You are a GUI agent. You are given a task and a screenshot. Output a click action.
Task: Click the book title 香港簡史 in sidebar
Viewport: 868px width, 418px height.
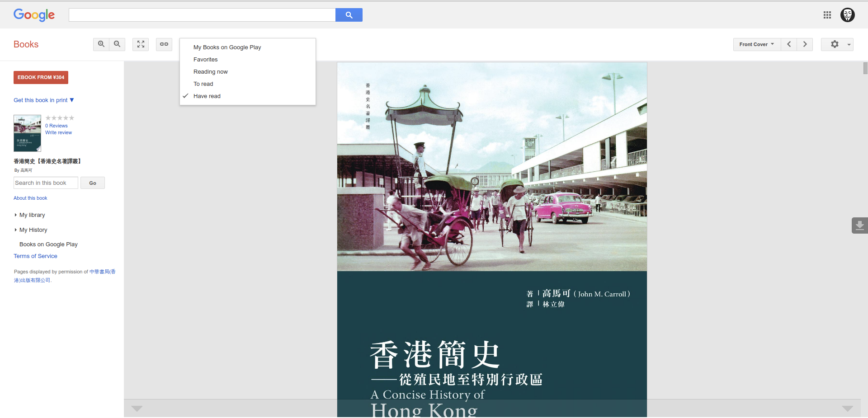47,161
